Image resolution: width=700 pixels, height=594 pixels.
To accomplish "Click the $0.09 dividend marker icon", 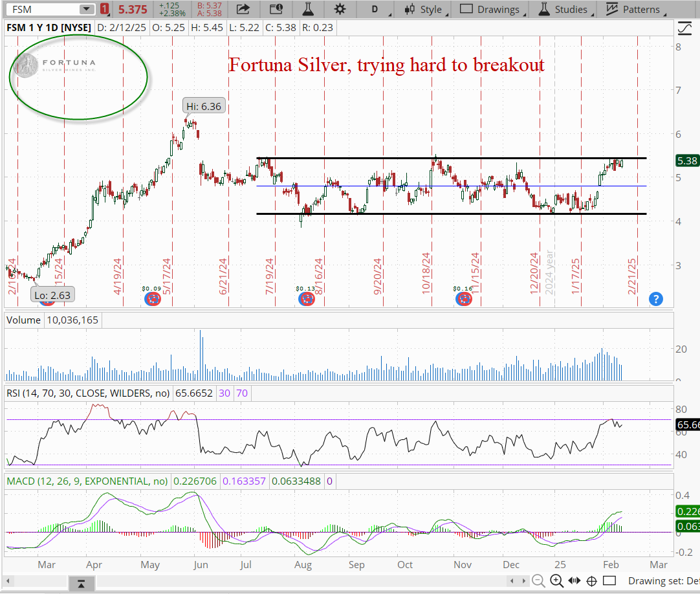I will pos(152,299).
